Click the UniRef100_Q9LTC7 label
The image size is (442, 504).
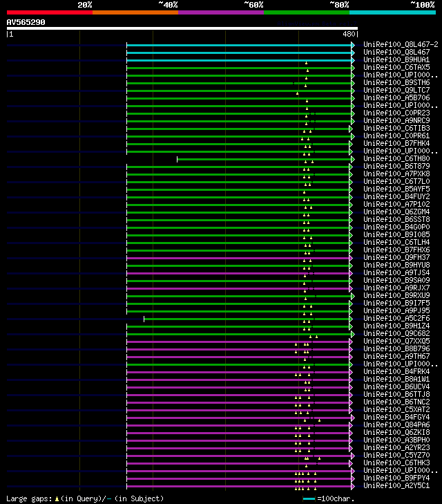(x=396, y=90)
